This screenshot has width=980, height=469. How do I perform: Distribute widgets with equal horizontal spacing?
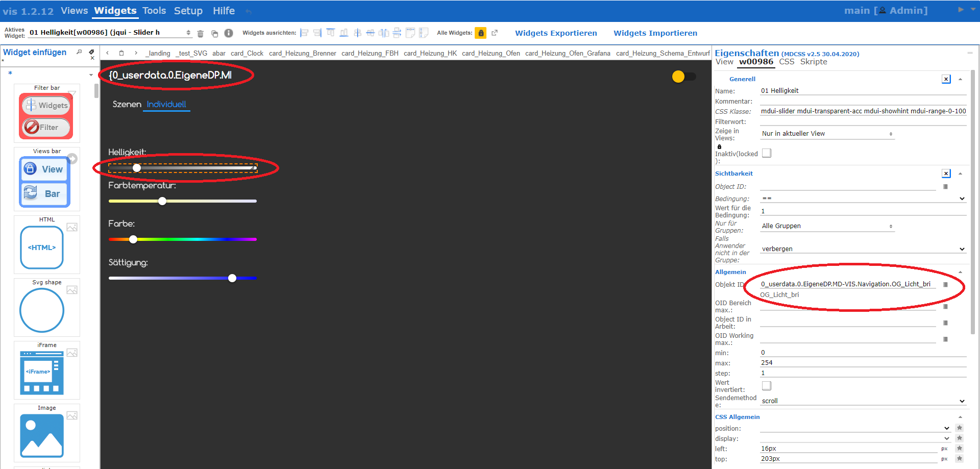[384, 33]
